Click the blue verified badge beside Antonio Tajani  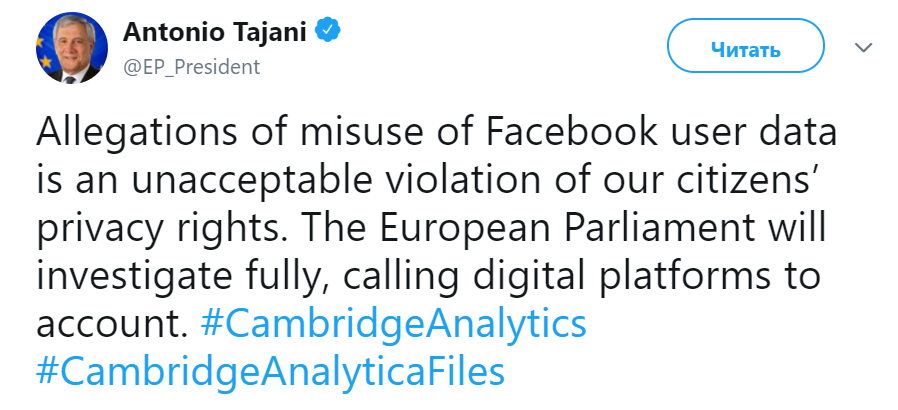point(328,32)
